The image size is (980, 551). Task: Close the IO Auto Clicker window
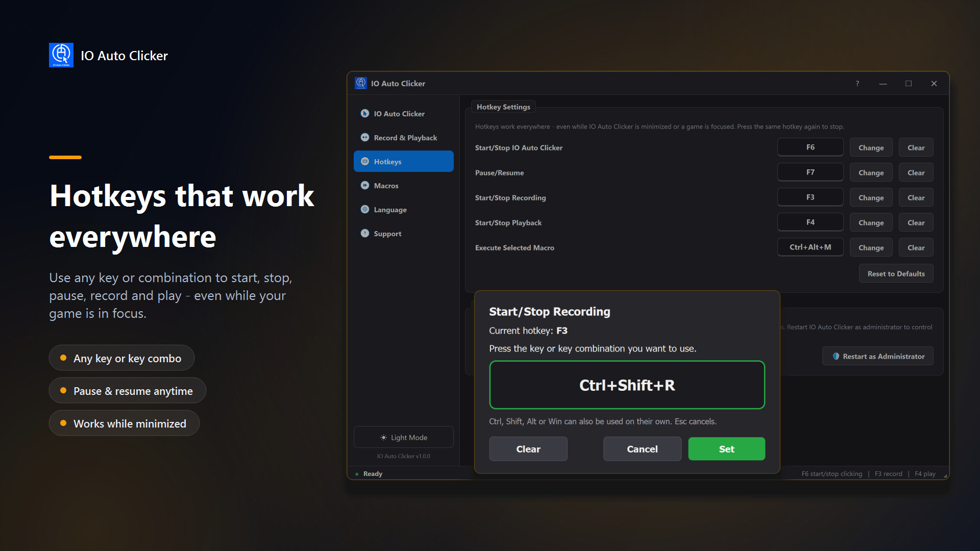coord(934,84)
